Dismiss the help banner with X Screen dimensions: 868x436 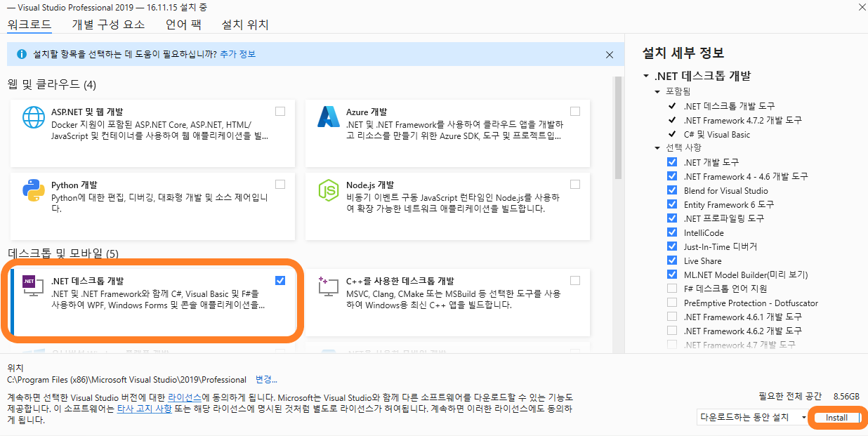(610, 54)
